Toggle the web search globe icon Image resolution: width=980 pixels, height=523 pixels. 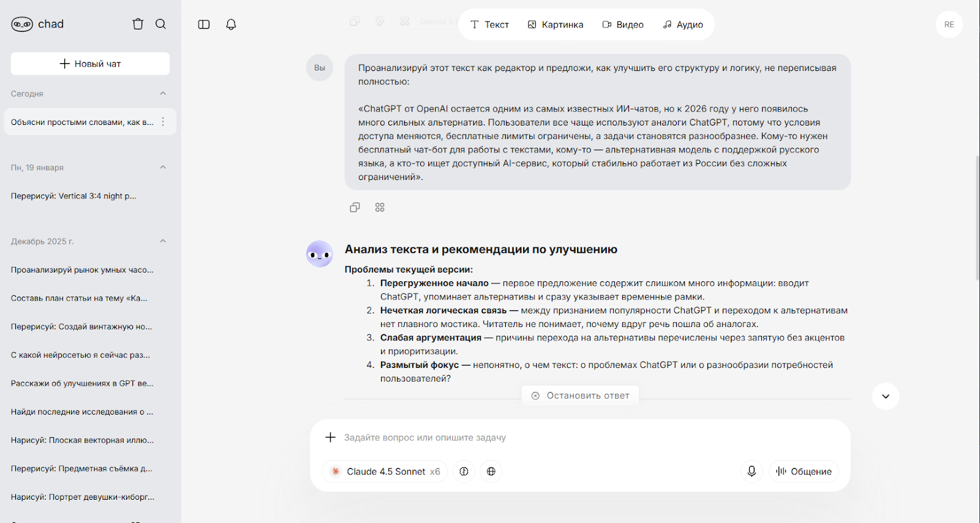click(491, 472)
